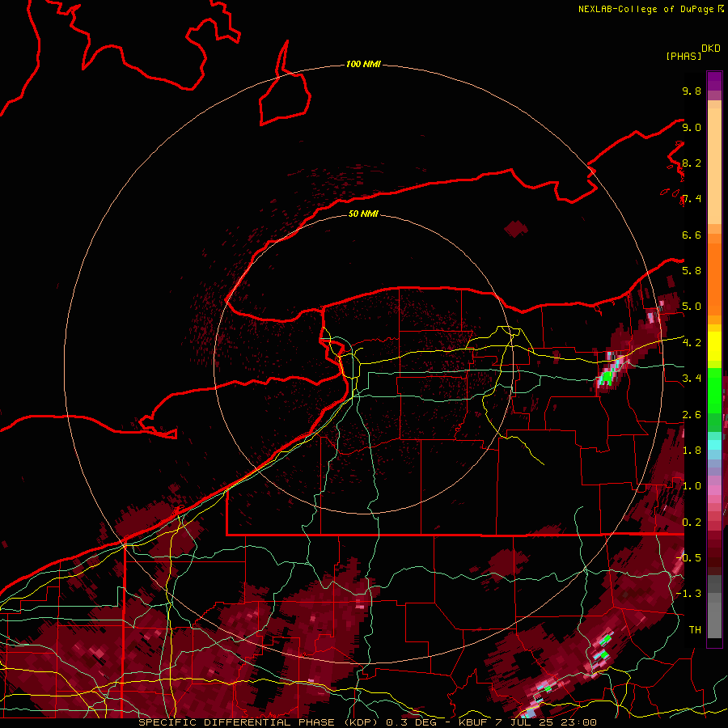Click the 6.6 value on color scale

click(x=692, y=235)
